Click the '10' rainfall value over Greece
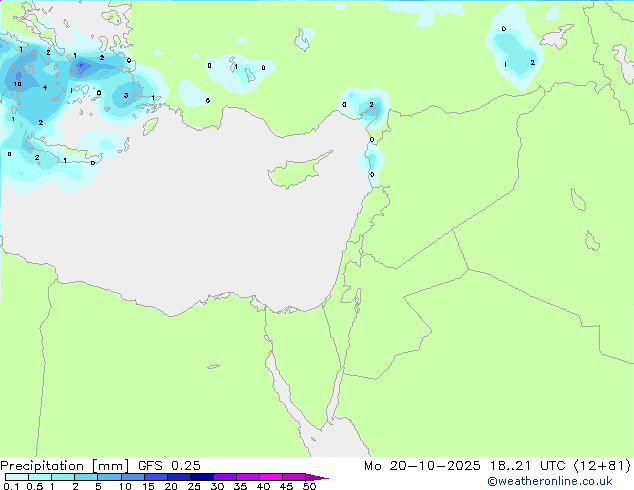This screenshot has height=490, width=634. [17, 84]
